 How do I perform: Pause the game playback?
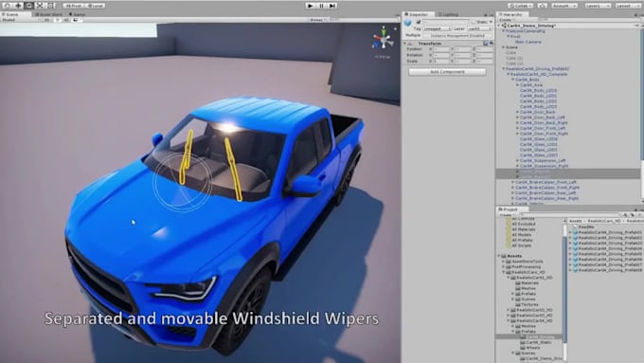[322, 6]
